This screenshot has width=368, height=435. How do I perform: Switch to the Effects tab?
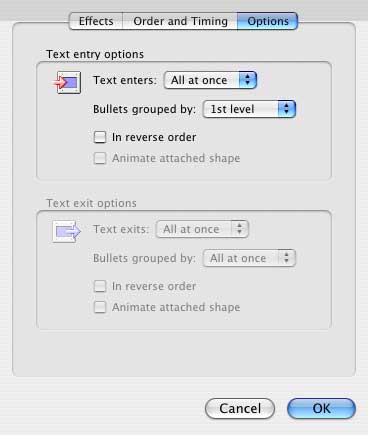click(96, 21)
